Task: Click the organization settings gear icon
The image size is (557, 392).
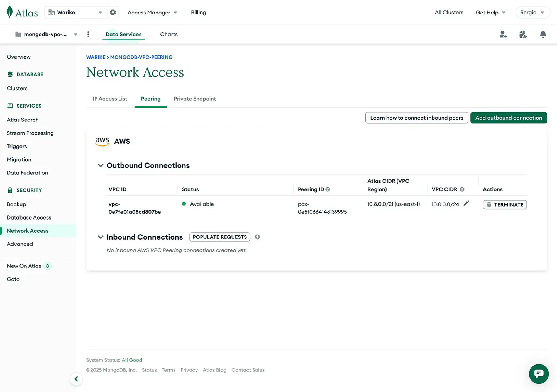Action: pyautogui.click(x=113, y=12)
